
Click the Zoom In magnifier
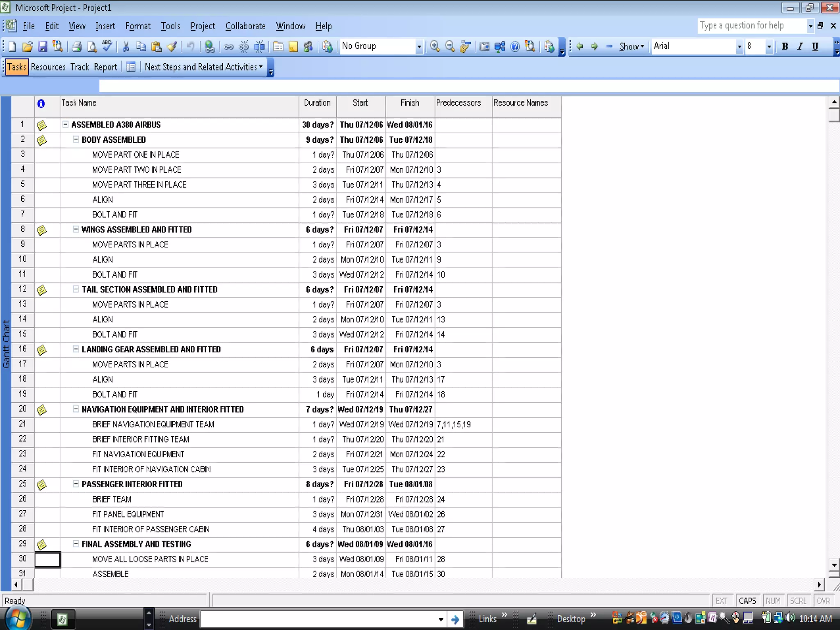tap(435, 47)
